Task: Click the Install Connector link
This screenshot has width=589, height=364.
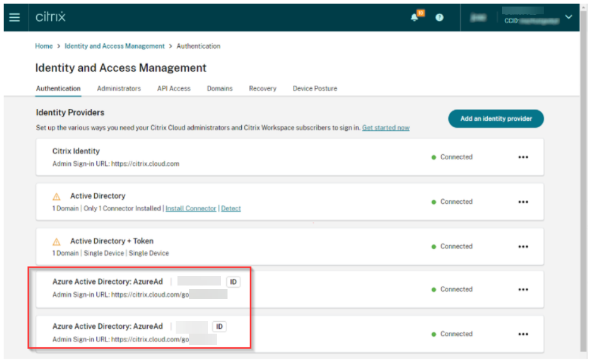Action: tap(191, 209)
